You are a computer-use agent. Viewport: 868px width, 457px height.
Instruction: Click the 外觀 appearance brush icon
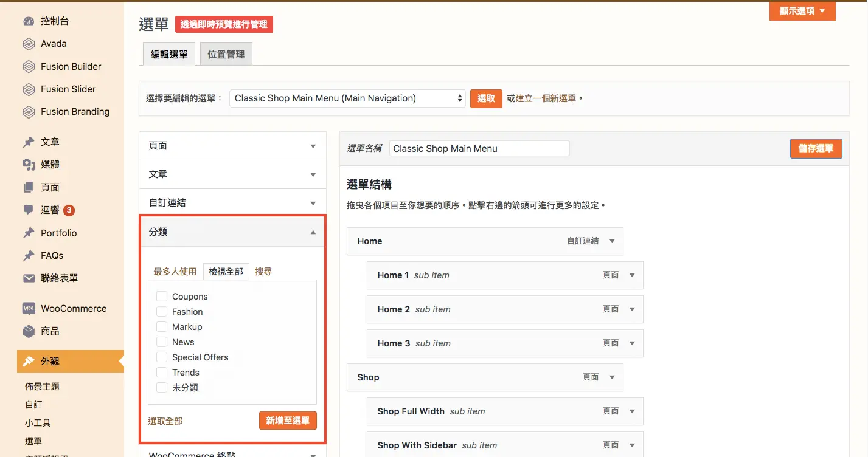[29, 362]
